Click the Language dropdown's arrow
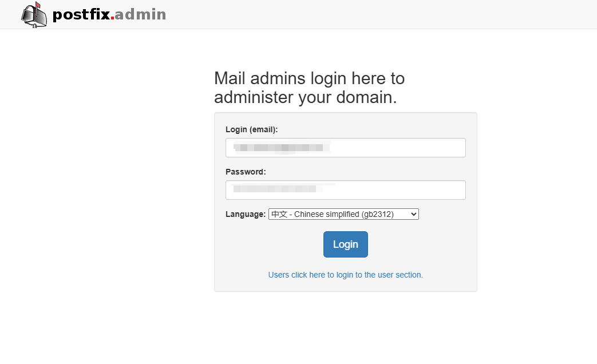 (x=414, y=214)
